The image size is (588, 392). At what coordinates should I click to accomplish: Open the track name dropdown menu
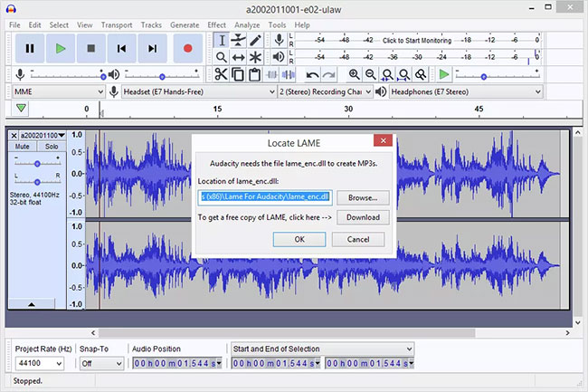pyautogui.click(x=42, y=135)
